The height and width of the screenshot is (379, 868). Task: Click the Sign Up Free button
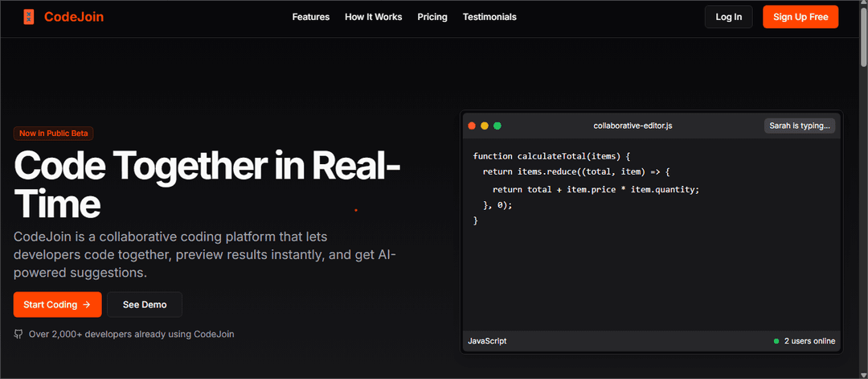(x=800, y=17)
